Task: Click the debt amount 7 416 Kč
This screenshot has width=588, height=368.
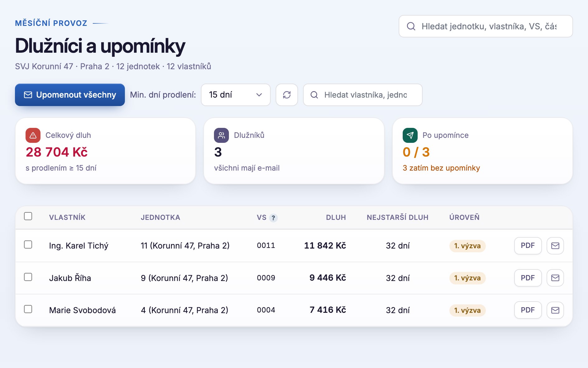Action: click(328, 310)
